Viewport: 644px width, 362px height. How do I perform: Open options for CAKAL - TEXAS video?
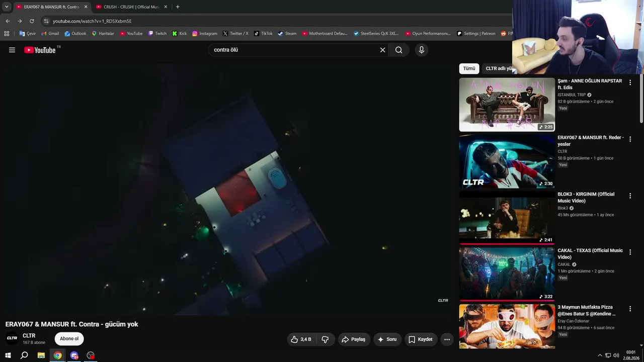click(630, 252)
